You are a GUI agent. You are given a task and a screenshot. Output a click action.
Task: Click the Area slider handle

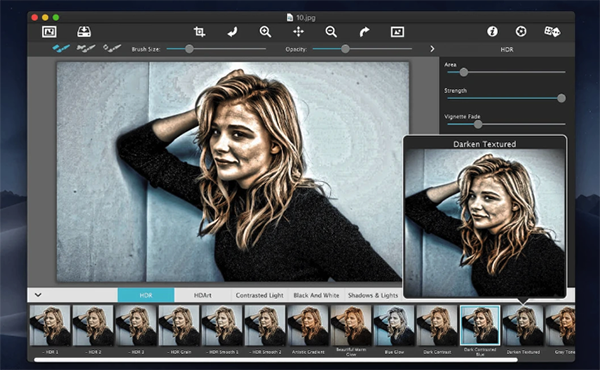coord(463,72)
